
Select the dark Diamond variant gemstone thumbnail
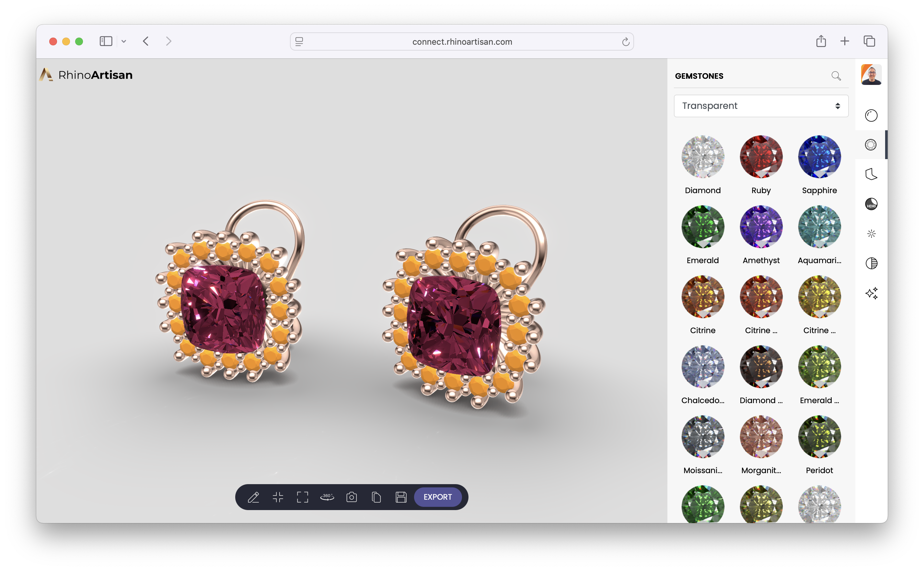click(x=761, y=367)
